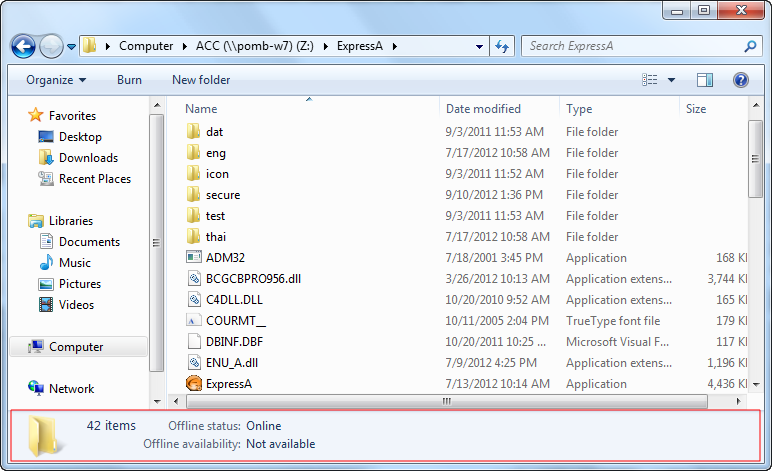This screenshot has height=471, width=772.
Task: Open Downloads from Favorites
Action: [x=88, y=157]
